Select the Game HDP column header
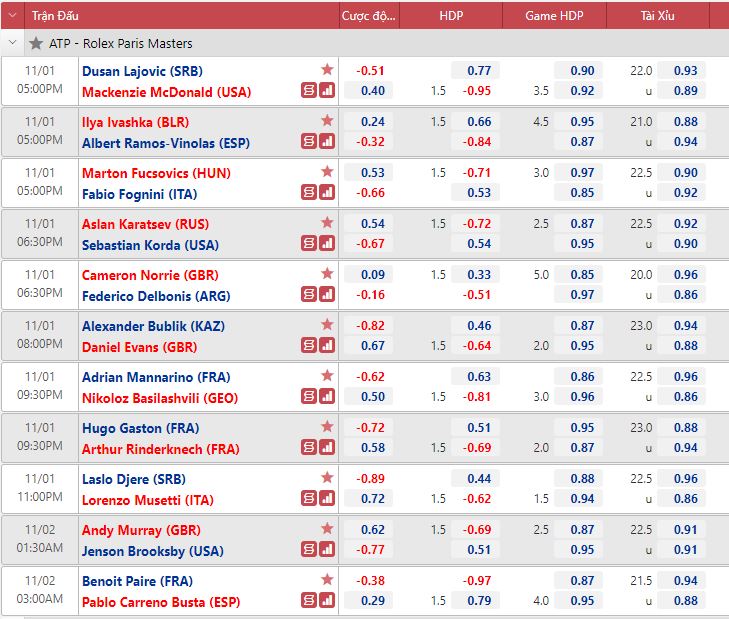Viewport: 729px width, 619px height. [x=554, y=16]
